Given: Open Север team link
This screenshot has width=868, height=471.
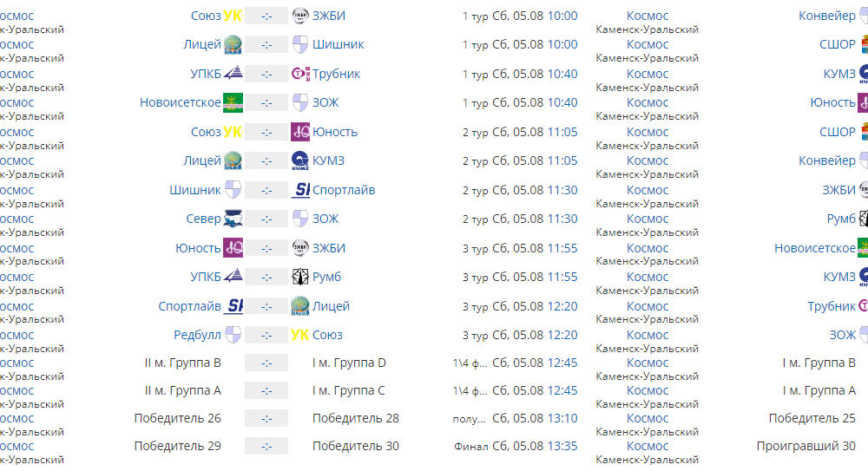Looking at the screenshot, I should tap(203, 219).
